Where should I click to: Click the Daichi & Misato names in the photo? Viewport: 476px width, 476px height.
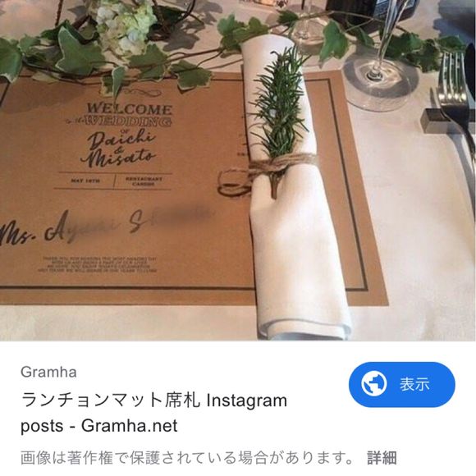tap(118, 149)
